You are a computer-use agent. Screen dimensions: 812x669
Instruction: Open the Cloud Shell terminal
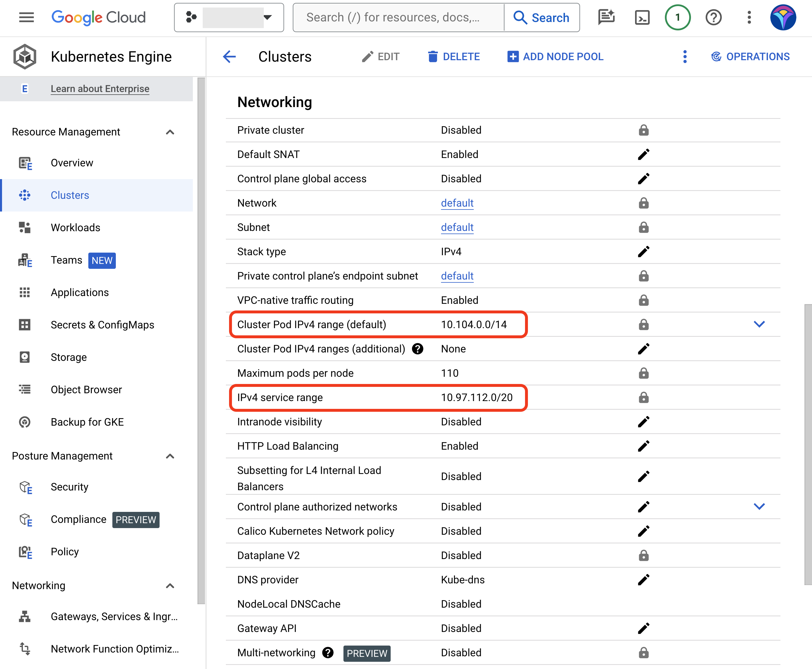point(642,17)
